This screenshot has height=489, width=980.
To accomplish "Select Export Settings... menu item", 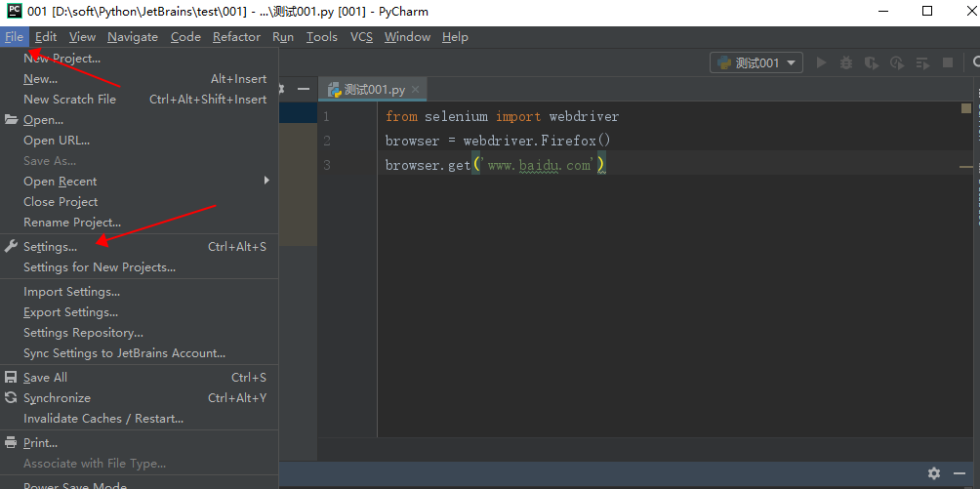I will click(x=139, y=312).
